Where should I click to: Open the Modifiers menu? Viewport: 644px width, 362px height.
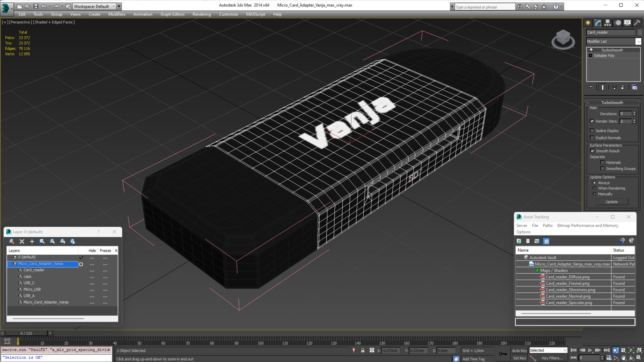(x=116, y=14)
